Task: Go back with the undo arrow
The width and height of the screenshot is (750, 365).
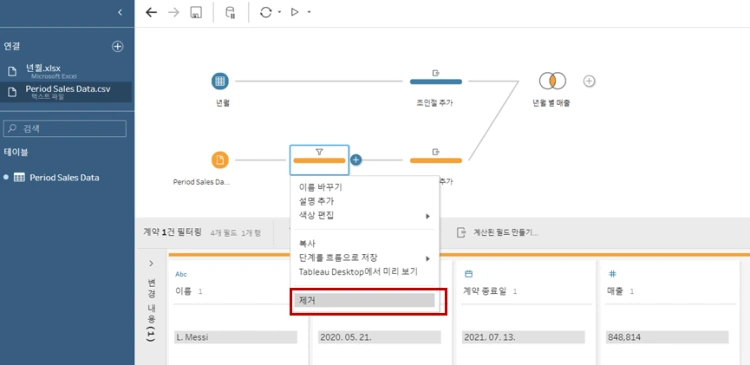Action: 151,12
